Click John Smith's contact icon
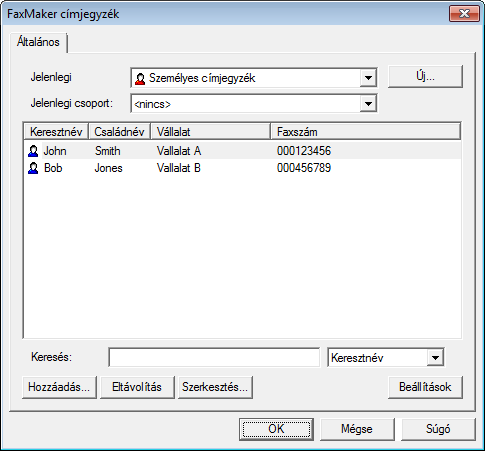The height and width of the screenshot is (451, 485). tap(33, 151)
